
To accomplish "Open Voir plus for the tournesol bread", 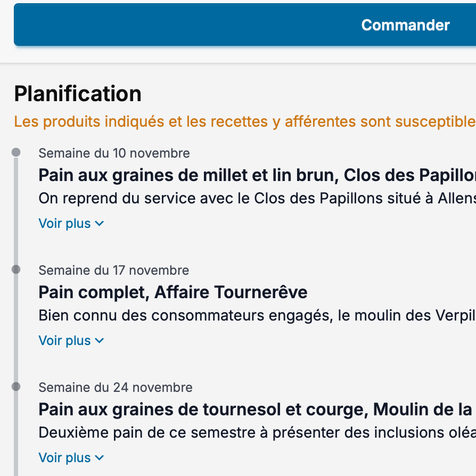I will point(71,458).
